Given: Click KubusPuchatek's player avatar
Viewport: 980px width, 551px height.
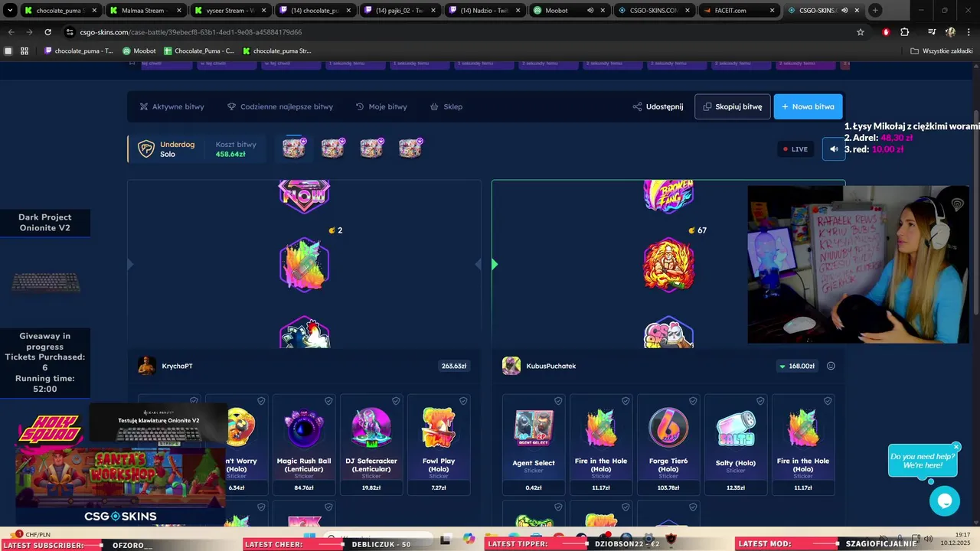Looking at the screenshot, I should pyautogui.click(x=511, y=366).
